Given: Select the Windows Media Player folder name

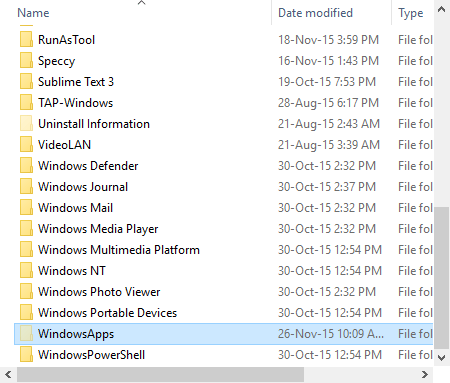Looking at the screenshot, I should pos(98,229).
